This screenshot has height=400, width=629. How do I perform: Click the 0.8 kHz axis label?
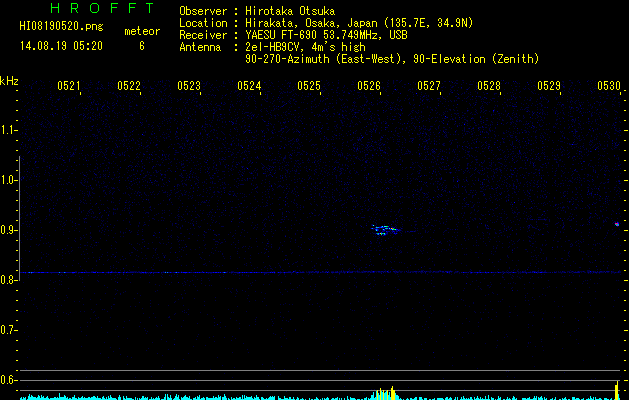click(x=8, y=280)
